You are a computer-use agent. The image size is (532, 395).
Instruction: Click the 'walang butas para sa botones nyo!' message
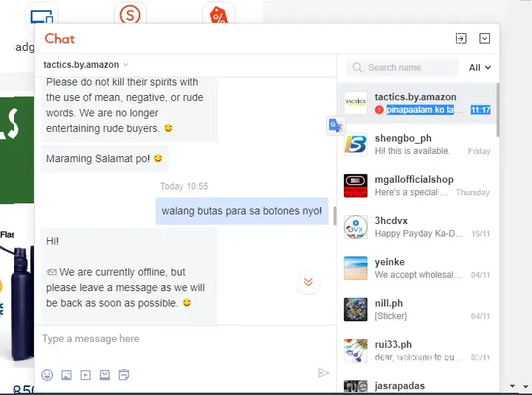click(242, 211)
